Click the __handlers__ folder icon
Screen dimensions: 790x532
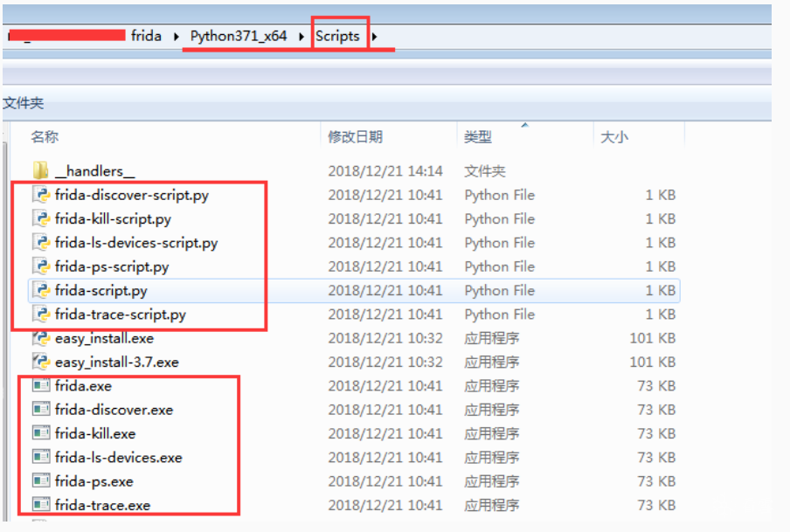pyautogui.click(x=41, y=170)
